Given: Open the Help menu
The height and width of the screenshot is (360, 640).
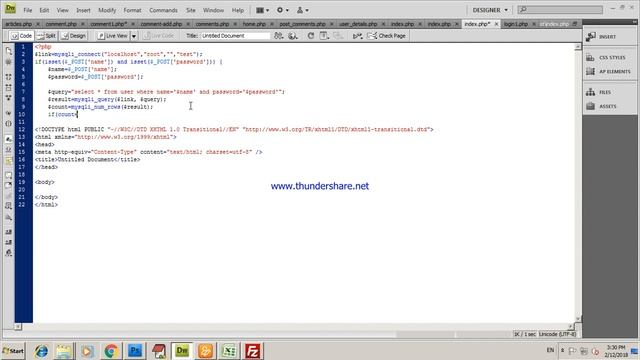Looking at the screenshot, I should [238, 10].
